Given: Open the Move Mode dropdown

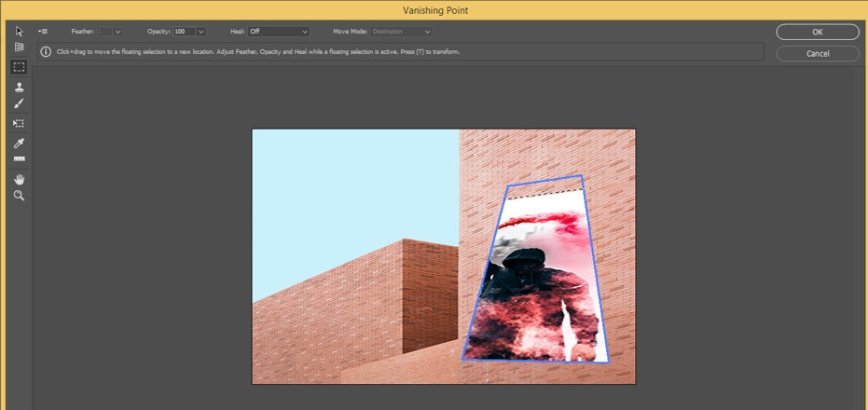Looking at the screenshot, I should [401, 32].
